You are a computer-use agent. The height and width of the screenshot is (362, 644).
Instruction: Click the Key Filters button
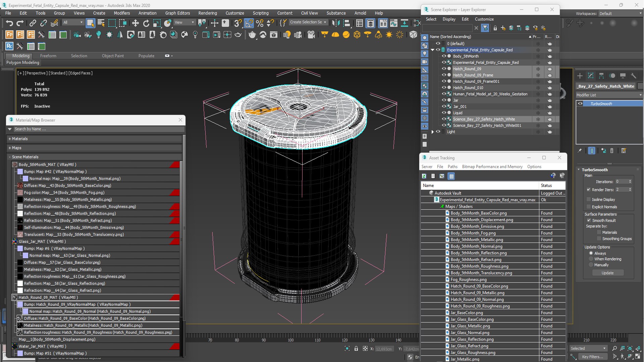coord(592,357)
